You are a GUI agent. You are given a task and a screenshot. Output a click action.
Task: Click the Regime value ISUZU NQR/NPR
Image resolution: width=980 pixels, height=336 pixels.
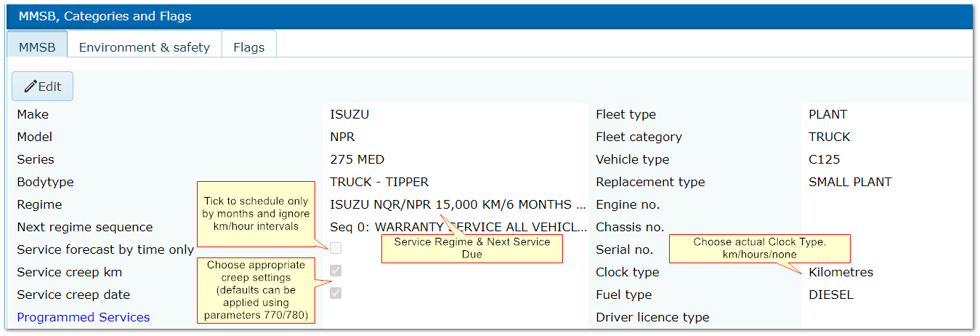[457, 204]
